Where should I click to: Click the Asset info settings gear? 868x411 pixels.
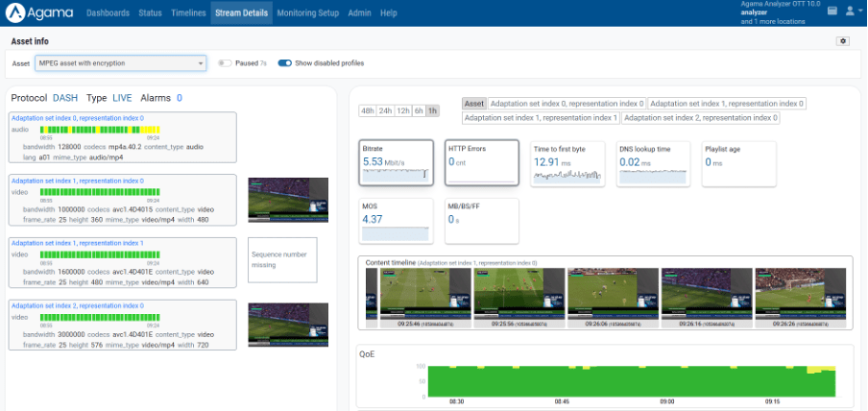843,41
